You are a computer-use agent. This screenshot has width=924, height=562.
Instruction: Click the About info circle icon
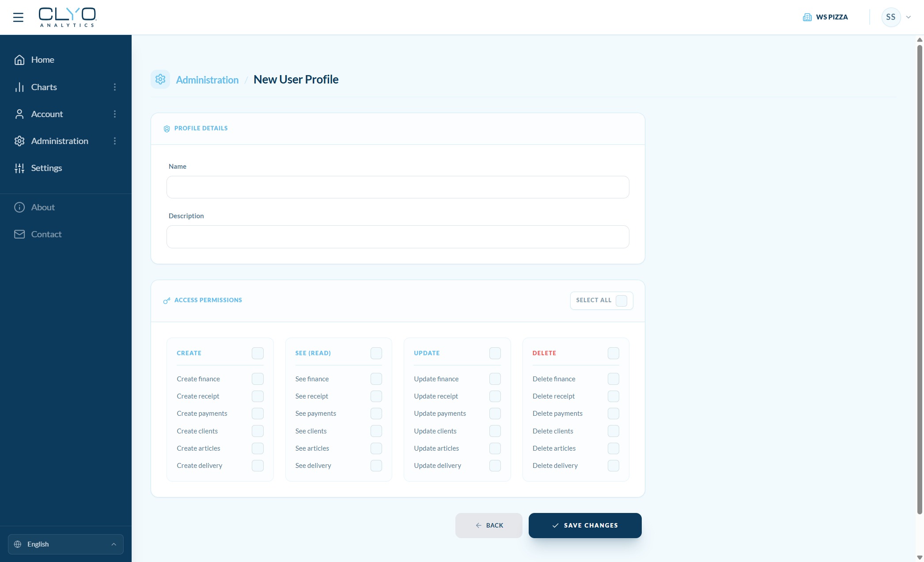pyautogui.click(x=19, y=207)
